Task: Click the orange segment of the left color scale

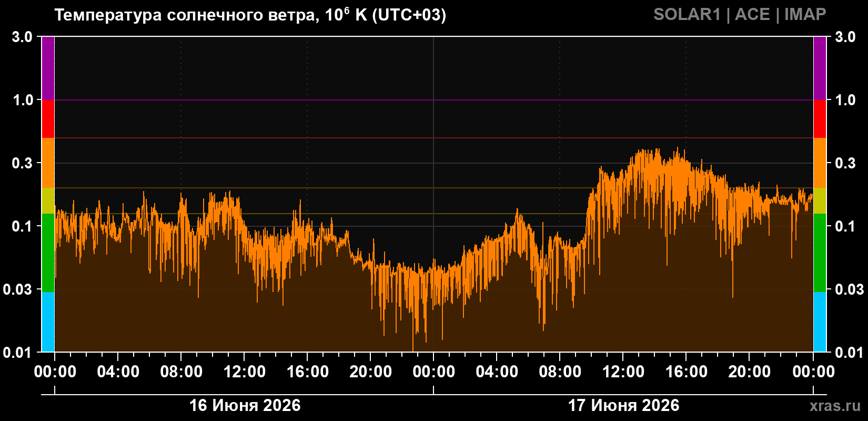Action: (48, 163)
